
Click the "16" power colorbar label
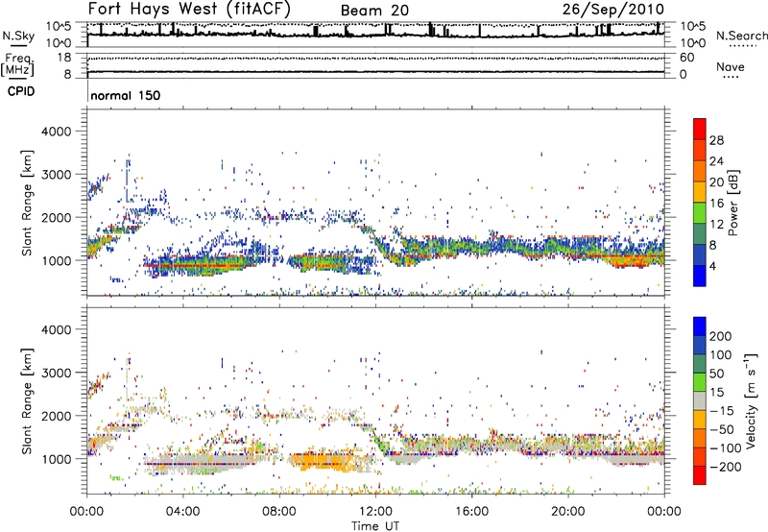[x=716, y=204]
